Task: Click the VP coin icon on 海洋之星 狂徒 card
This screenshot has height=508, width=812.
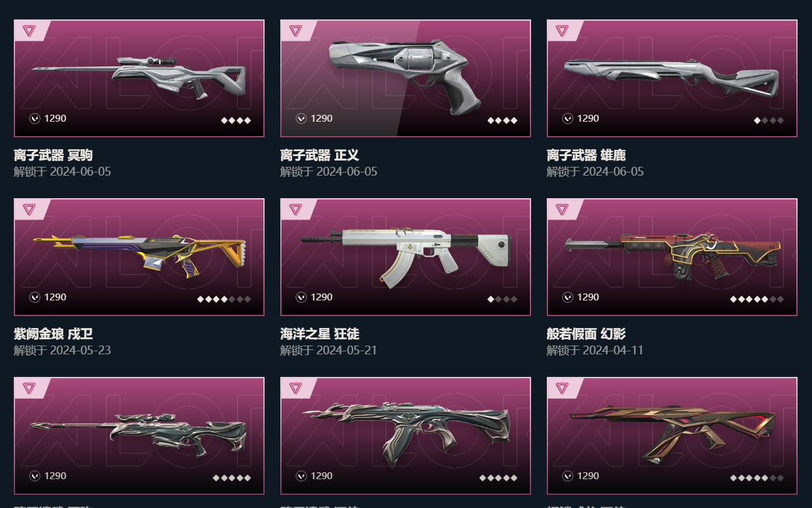Action: tap(301, 297)
